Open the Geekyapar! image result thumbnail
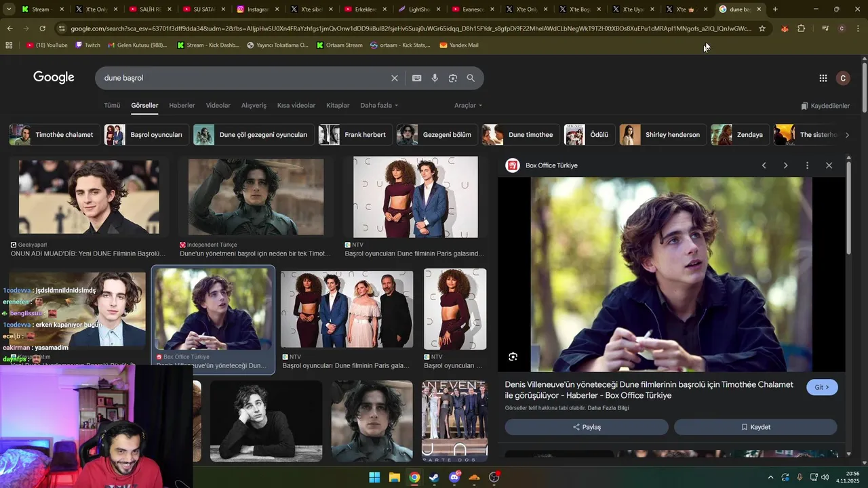Viewport: 868px width, 488px height. (x=89, y=197)
